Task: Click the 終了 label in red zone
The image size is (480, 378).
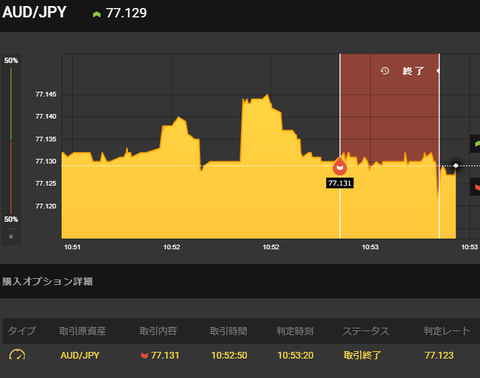Action: (x=413, y=71)
